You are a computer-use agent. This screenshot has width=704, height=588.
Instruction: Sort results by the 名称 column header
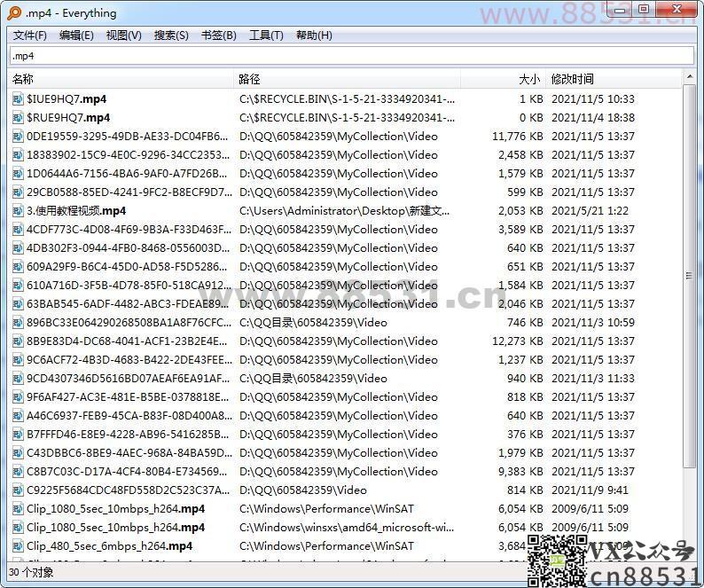pyautogui.click(x=121, y=80)
